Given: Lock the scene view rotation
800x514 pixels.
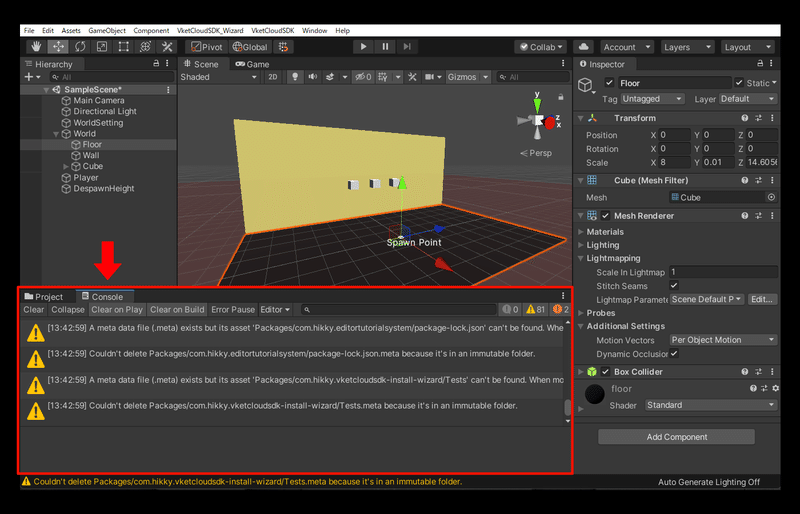Looking at the screenshot, I should tap(561, 97).
